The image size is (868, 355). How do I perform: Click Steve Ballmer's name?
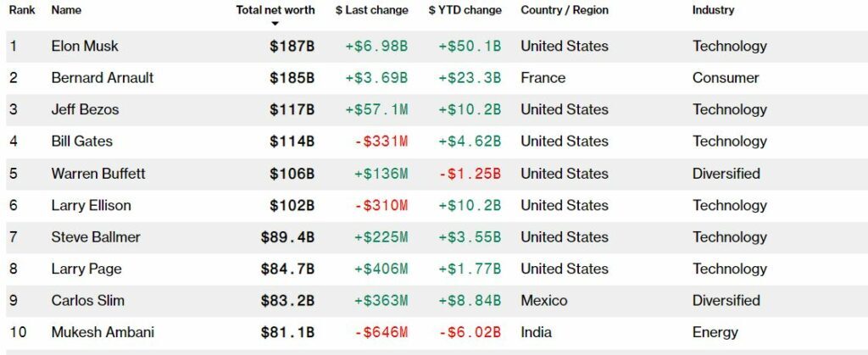click(x=96, y=237)
